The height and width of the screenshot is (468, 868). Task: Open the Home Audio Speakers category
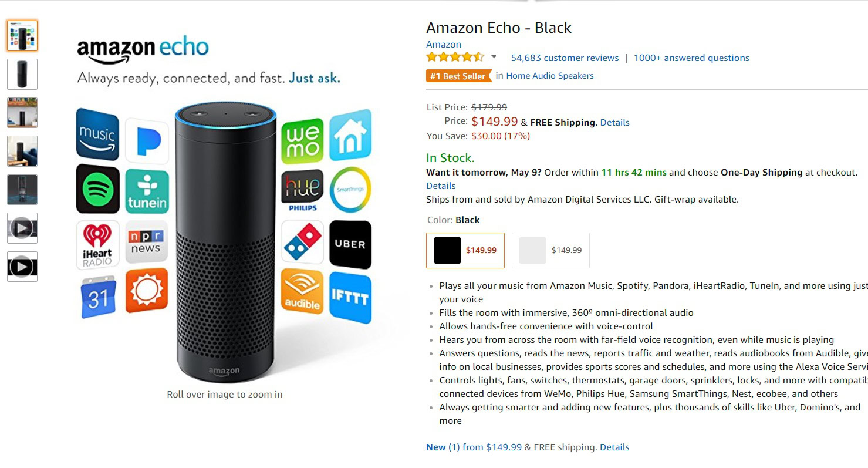[550, 76]
